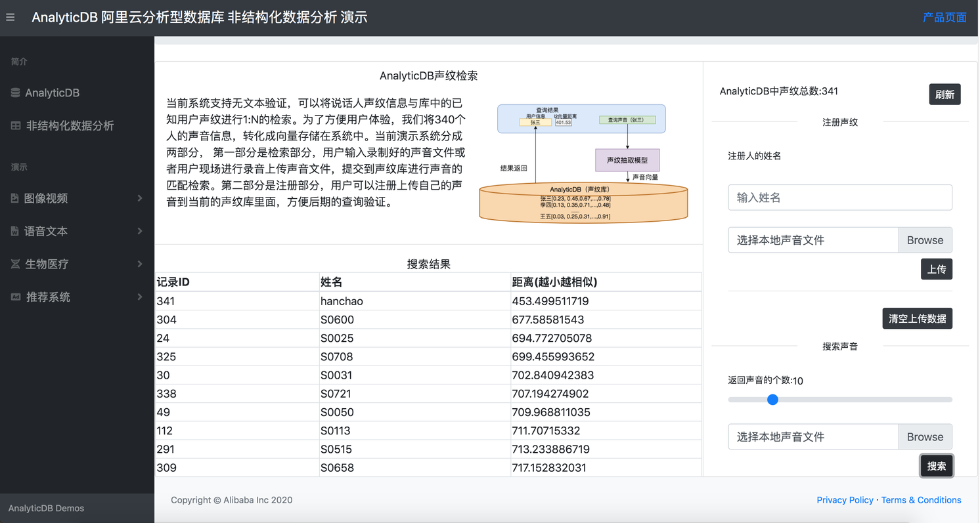The width and height of the screenshot is (980, 523).
Task: Click the Copyright © Alibaba Inc 2020 text
Action: (232, 500)
